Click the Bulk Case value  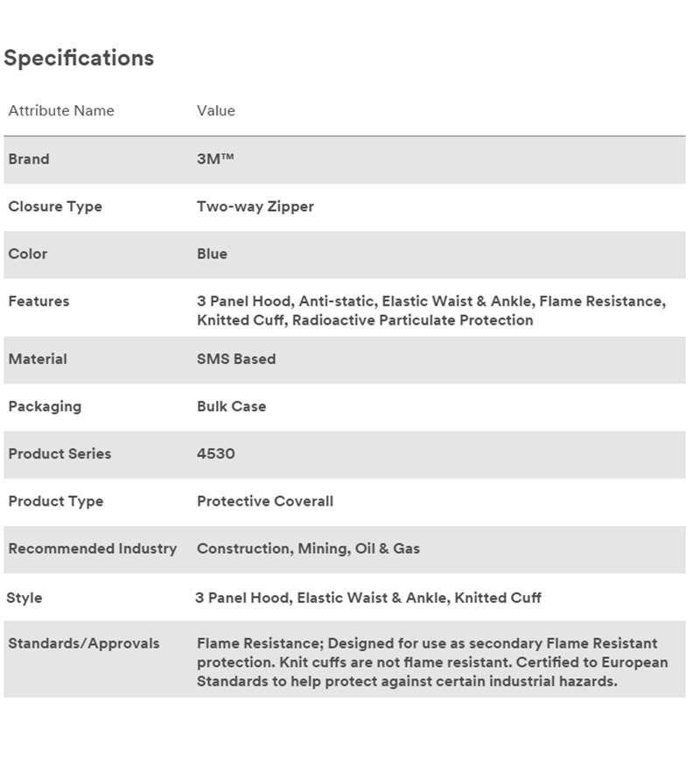coord(232,406)
